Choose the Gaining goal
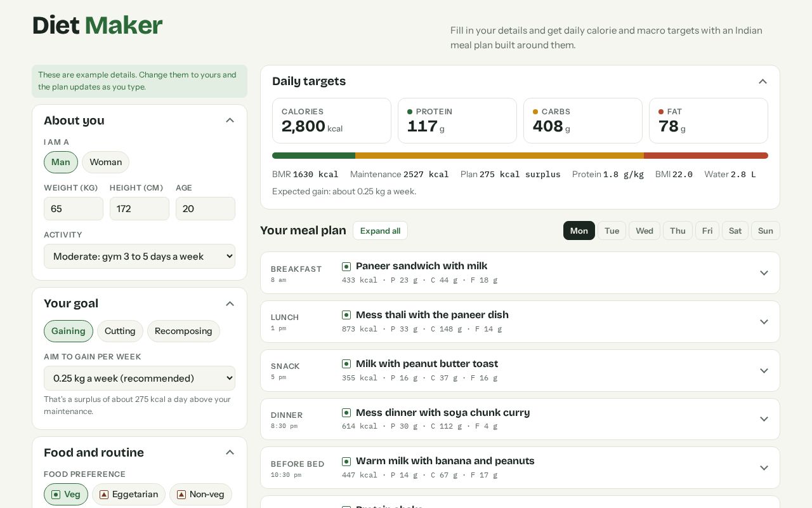812x508 pixels. (x=69, y=331)
